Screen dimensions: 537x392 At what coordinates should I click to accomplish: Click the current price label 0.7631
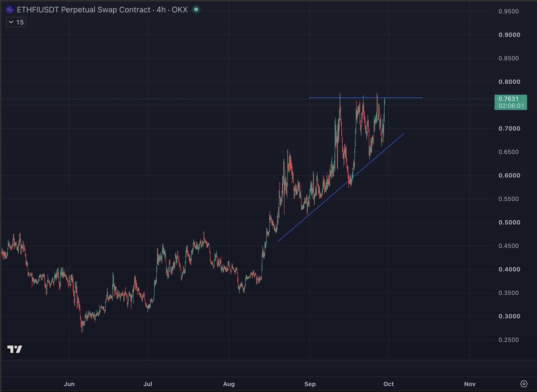(508, 99)
